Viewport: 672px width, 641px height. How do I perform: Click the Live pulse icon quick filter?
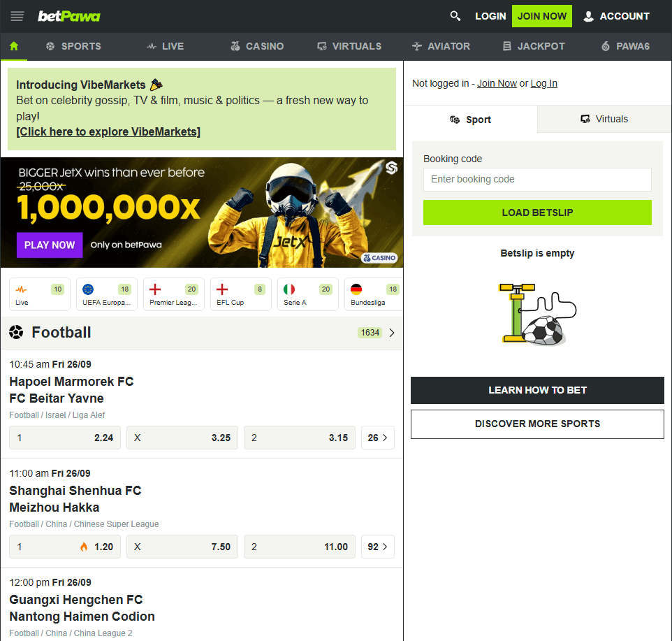[x=22, y=289]
